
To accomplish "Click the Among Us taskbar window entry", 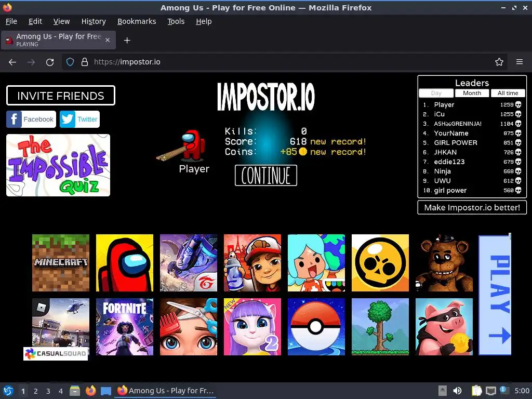I will (x=166, y=391).
